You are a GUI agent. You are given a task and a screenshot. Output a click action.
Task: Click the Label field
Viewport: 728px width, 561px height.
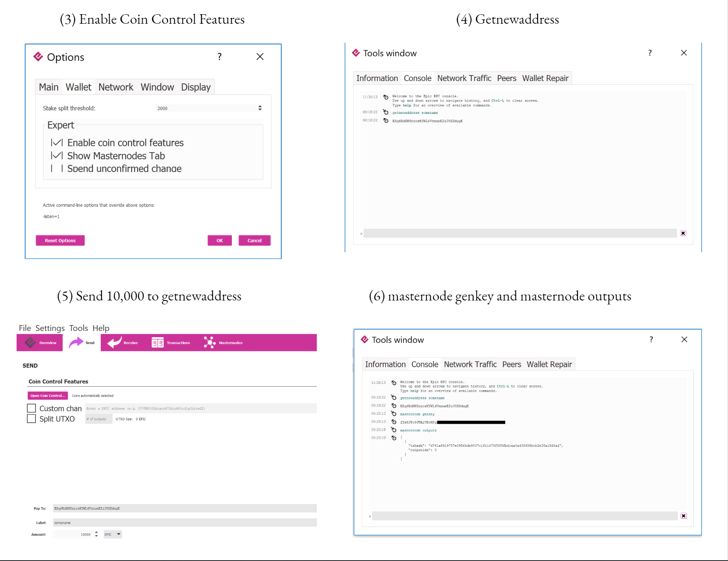[x=185, y=523]
